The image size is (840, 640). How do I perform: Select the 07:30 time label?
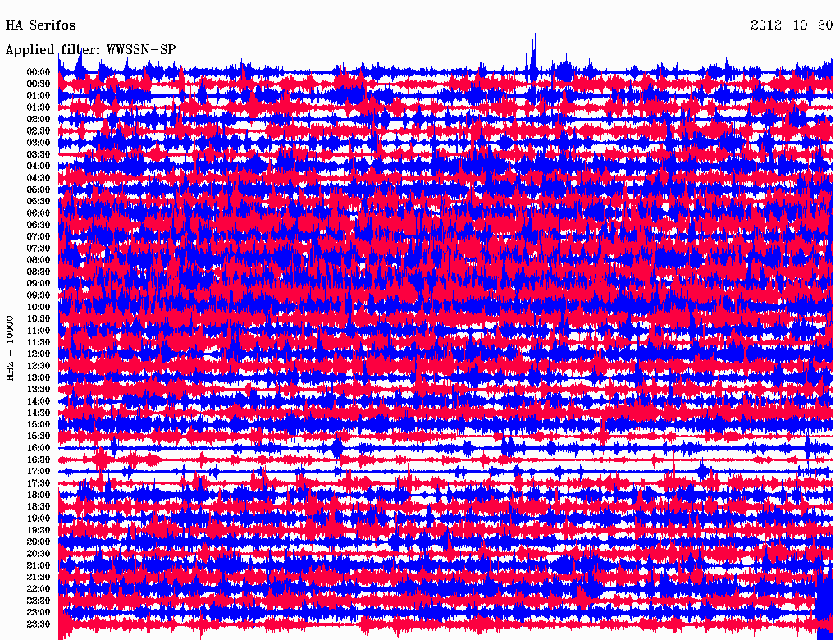(39, 248)
